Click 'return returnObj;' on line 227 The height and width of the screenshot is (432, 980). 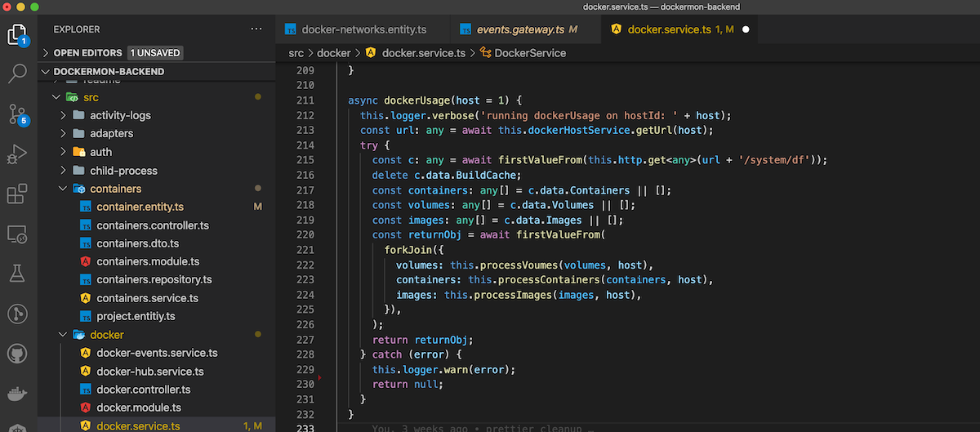[422, 341]
